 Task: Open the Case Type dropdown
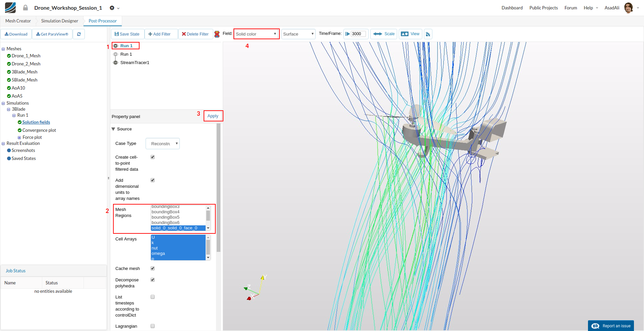(163, 144)
